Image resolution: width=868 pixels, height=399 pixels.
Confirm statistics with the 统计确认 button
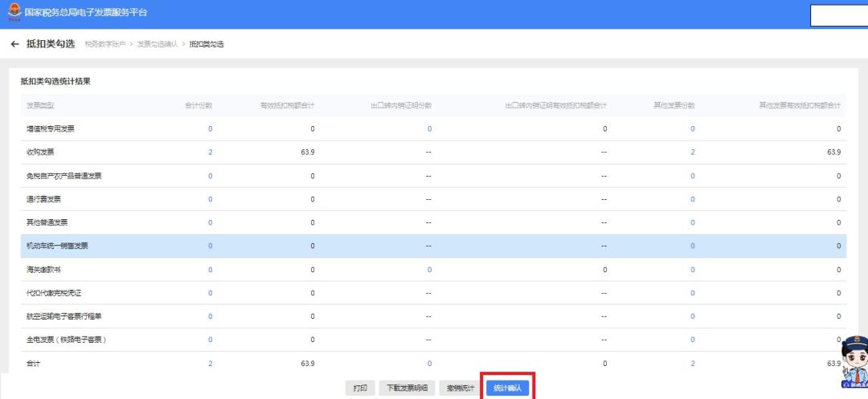point(507,388)
